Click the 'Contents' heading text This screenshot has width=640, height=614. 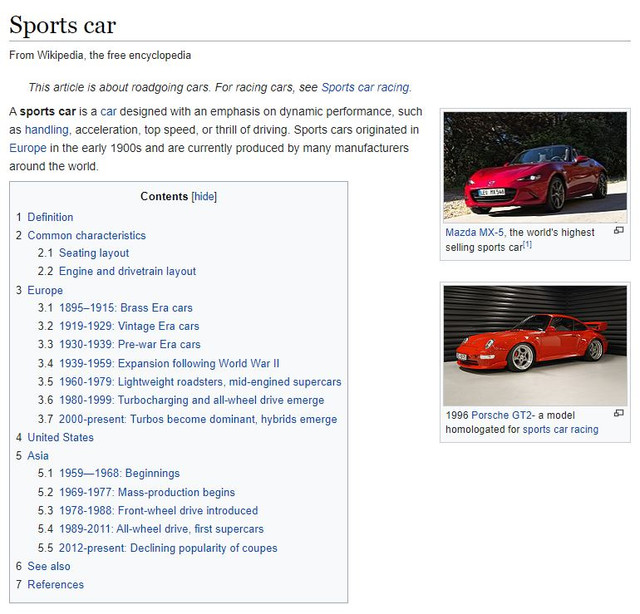point(164,196)
